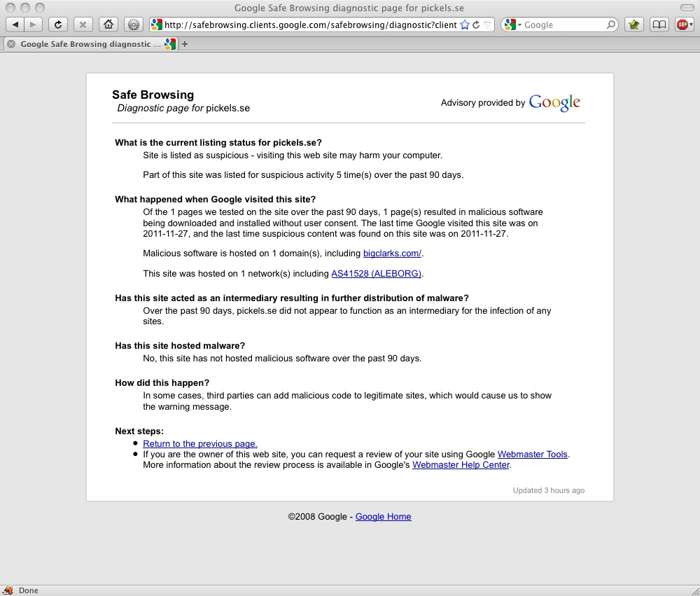Open the Adblock Plus ABP dropdown
Viewport: 700px width, 596px height.
(x=685, y=25)
